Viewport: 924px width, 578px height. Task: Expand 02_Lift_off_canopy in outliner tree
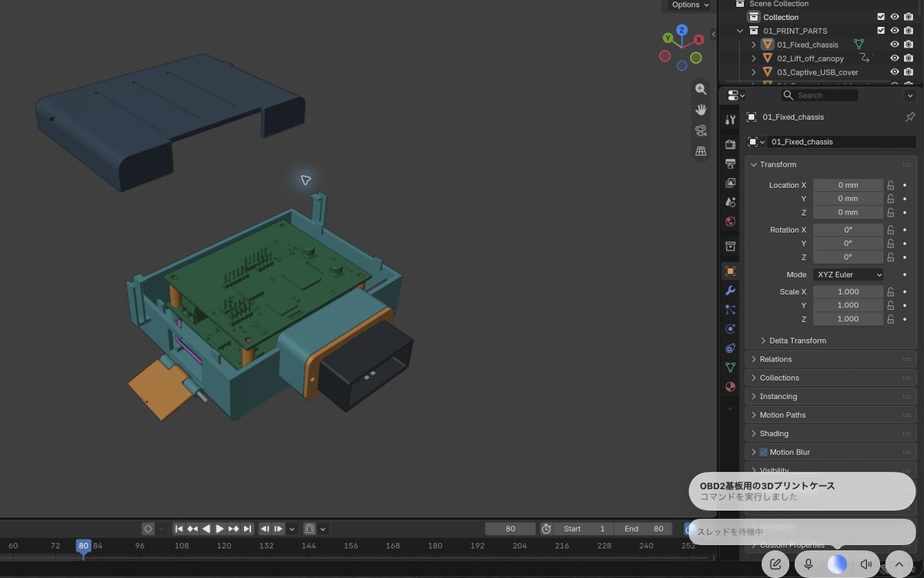(754, 59)
